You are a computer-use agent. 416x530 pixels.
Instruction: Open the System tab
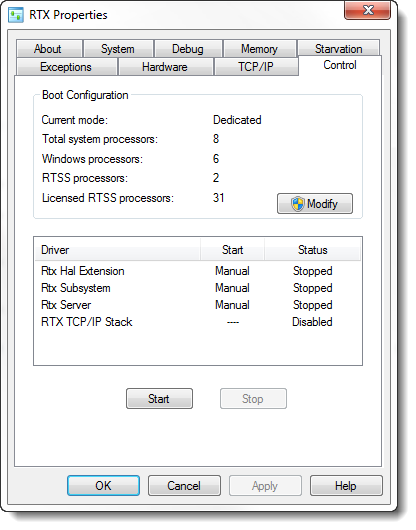(x=118, y=49)
